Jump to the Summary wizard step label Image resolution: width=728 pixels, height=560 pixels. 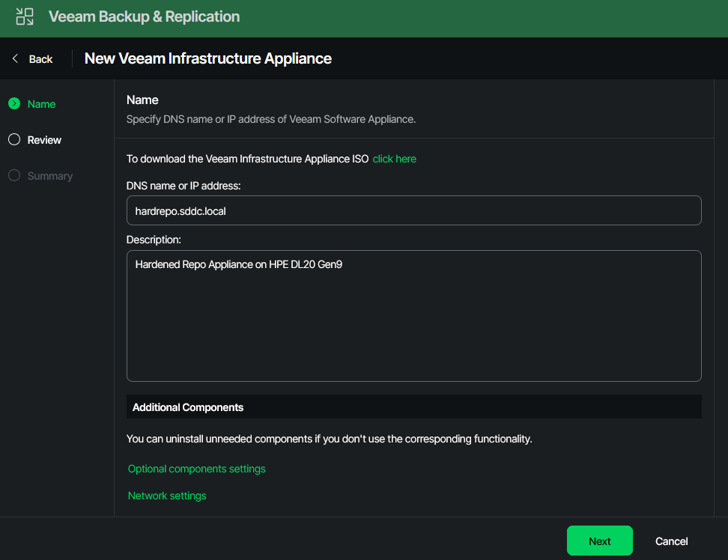coord(49,176)
